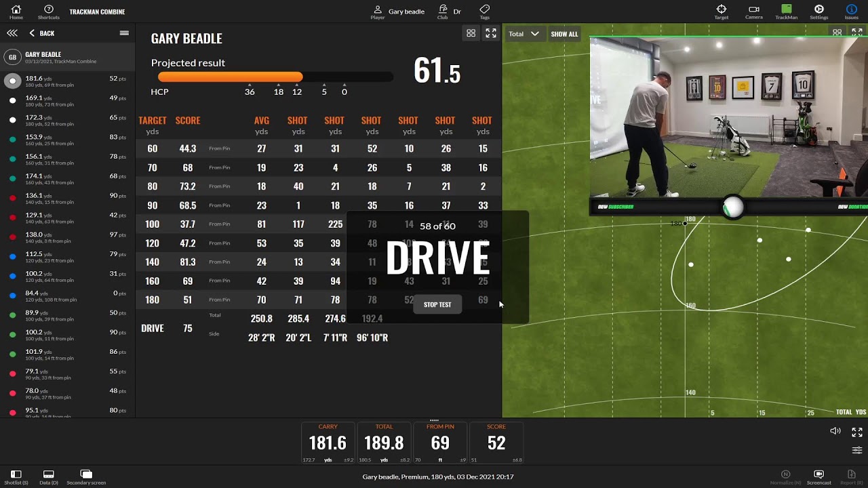This screenshot has height=488, width=868.
Task: Switch range view to grid layout
Action: [837, 33]
